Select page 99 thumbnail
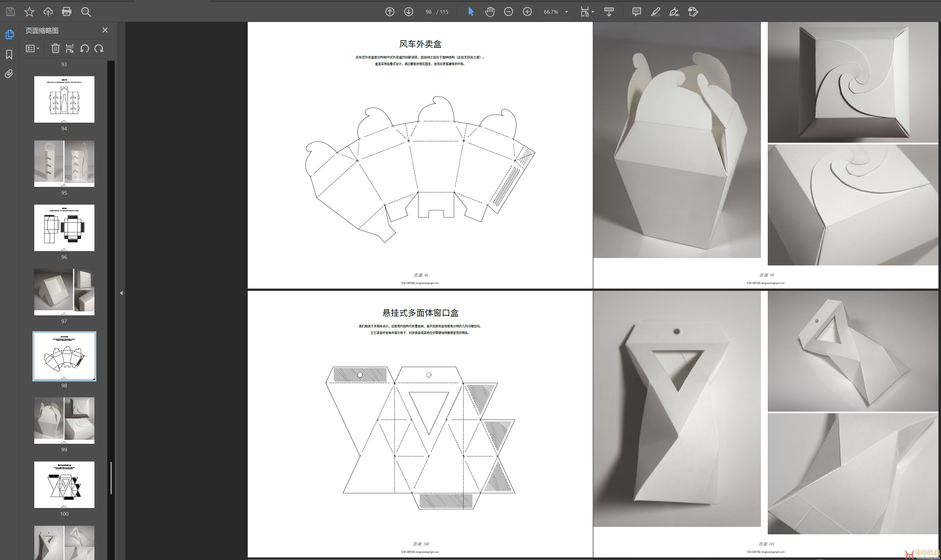The image size is (941, 560). coord(64,420)
